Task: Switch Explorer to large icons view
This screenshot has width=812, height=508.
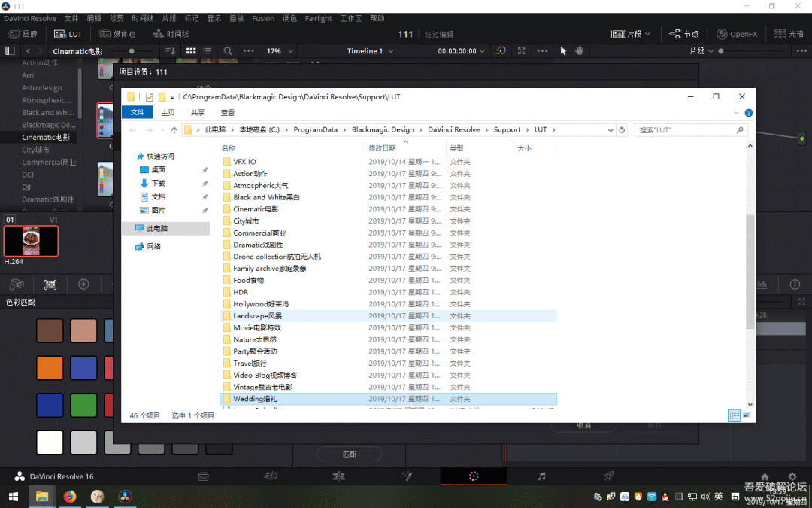Action: tap(747, 415)
